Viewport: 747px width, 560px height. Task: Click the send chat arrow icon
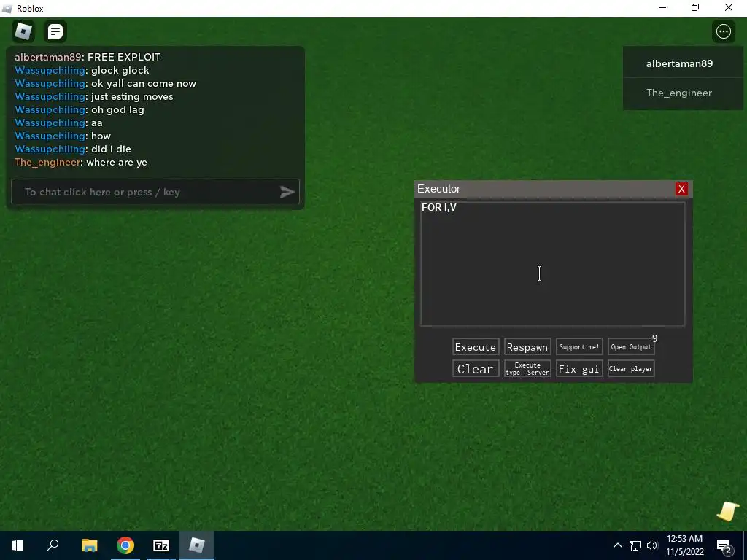click(287, 192)
